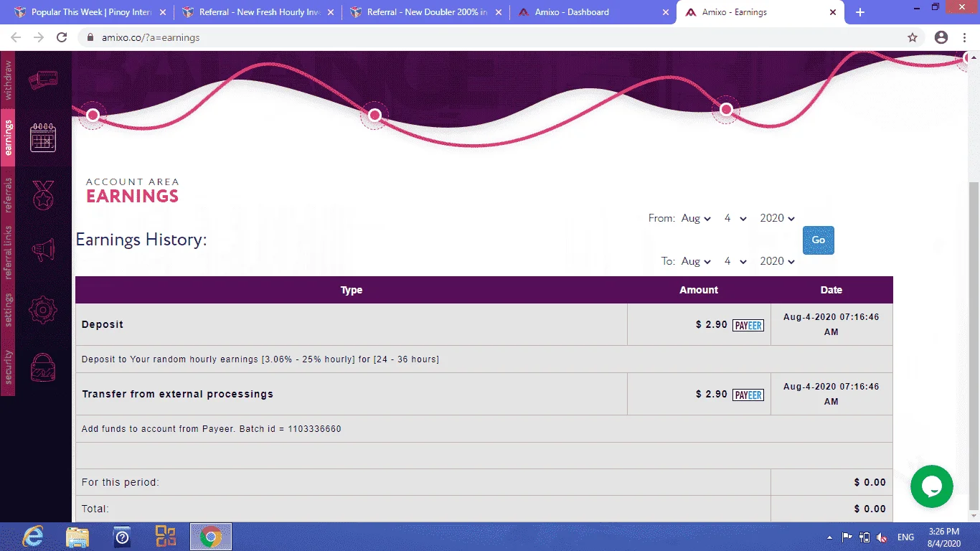Image resolution: width=980 pixels, height=551 pixels.
Task: Open the To day dropdown
Action: [x=735, y=261]
